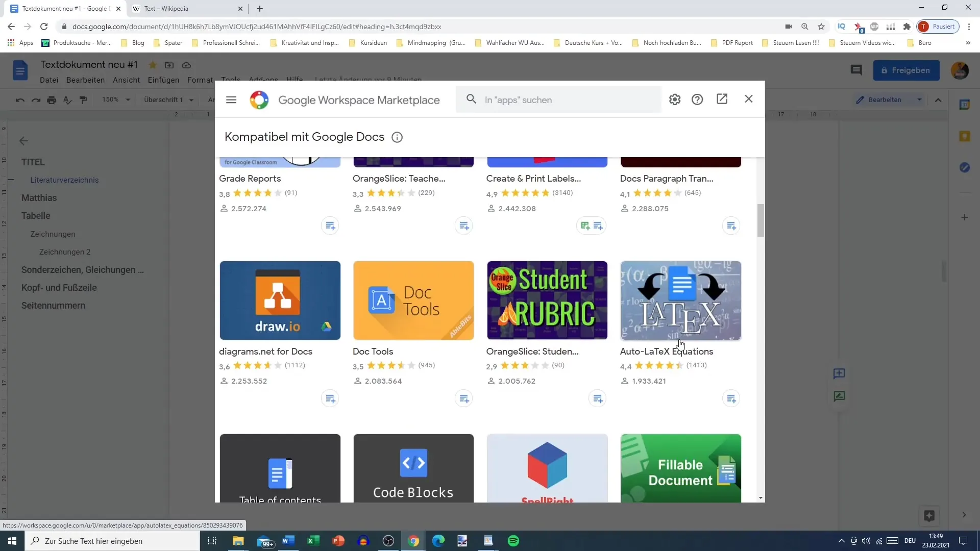Collapse the toolbar with the chevron
This screenshot has height=551, width=980.
tap(938, 100)
